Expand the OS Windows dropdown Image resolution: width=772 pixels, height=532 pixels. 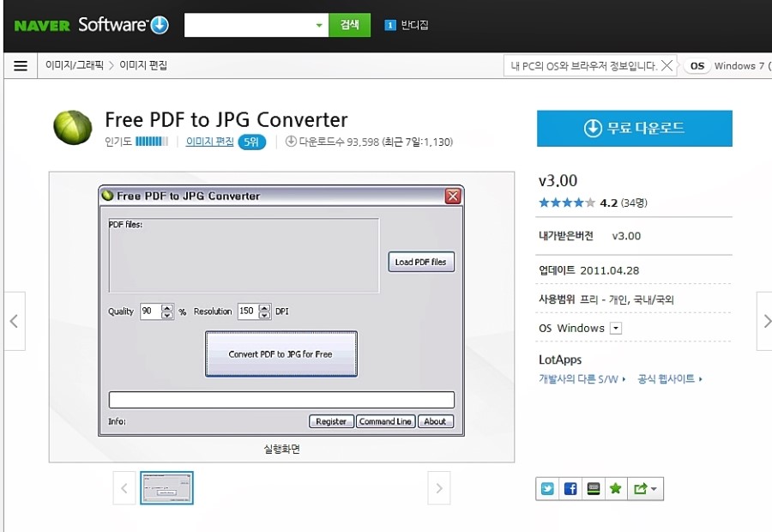[615, 328]
